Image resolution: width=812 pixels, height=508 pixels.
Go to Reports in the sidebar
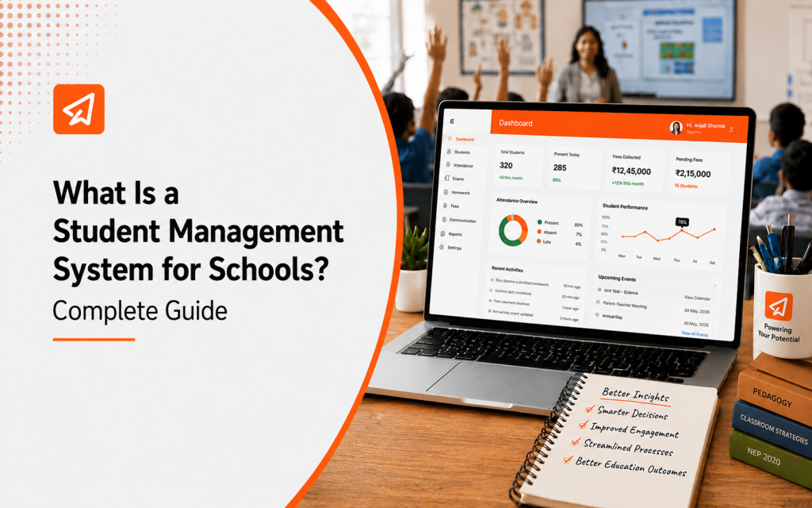451,234
